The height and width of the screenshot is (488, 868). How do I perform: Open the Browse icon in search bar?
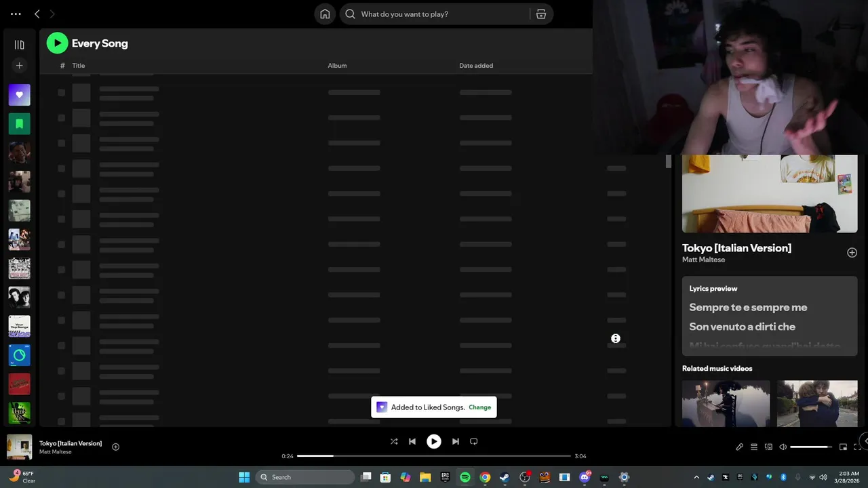coord(541,14)
